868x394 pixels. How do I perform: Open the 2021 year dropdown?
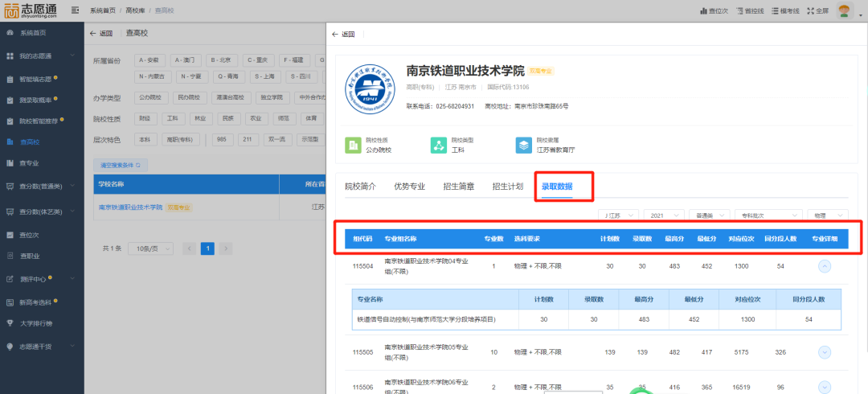[663, 215]
